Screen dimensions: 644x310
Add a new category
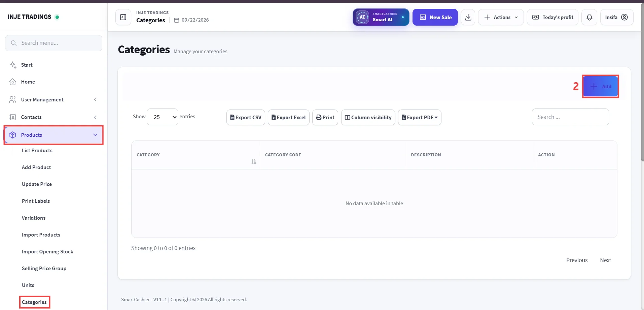[601, 86]
